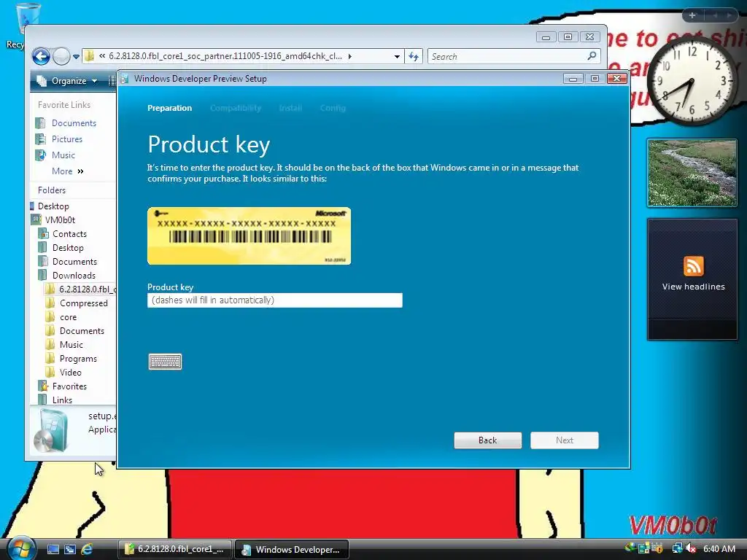Open Pictures in Favorite Links
Image resolution: width=747 pixels, height=560 pixels.
click(x=59, y=139)
